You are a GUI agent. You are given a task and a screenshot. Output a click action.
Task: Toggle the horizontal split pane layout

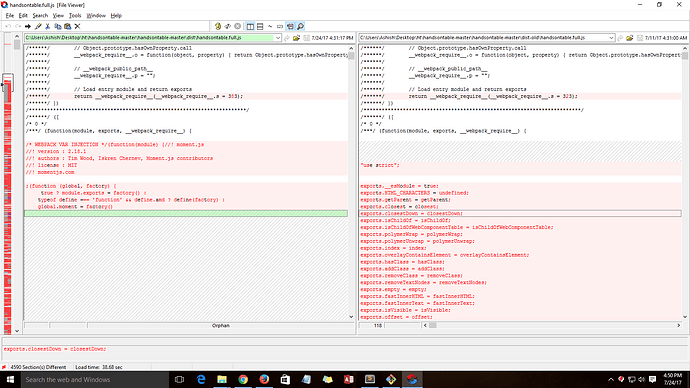tap(260, 26)
